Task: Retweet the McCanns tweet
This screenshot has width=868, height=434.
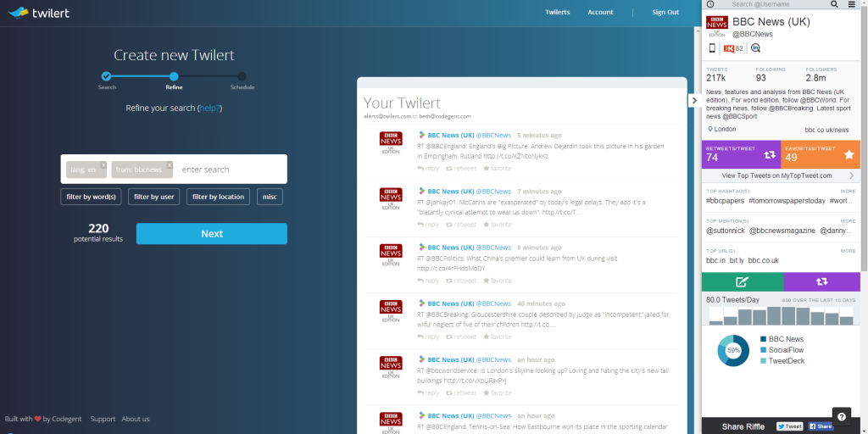Action: (x=461, y=224)
